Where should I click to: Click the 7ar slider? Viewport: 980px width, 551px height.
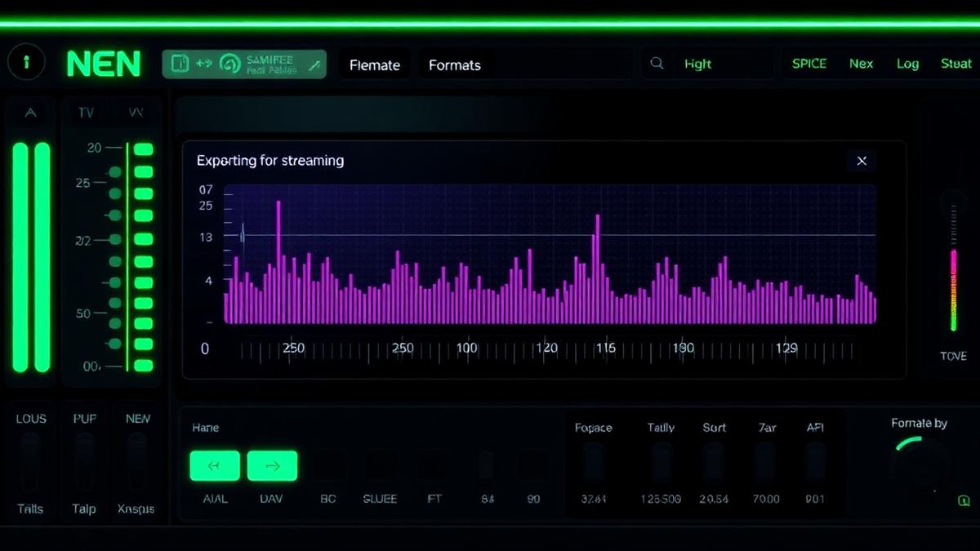(765, 462)
